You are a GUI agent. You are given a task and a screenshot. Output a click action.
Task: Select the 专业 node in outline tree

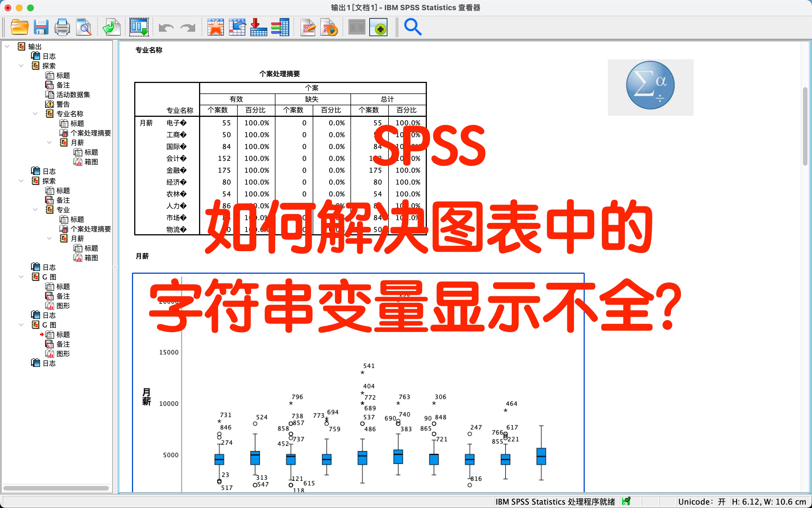point(63,210)
